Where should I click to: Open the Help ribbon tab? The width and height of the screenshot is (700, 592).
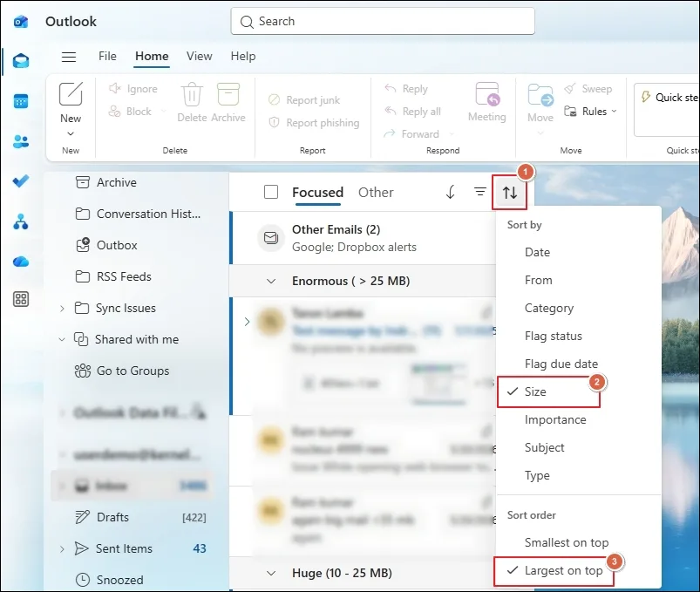coord(243,57)
